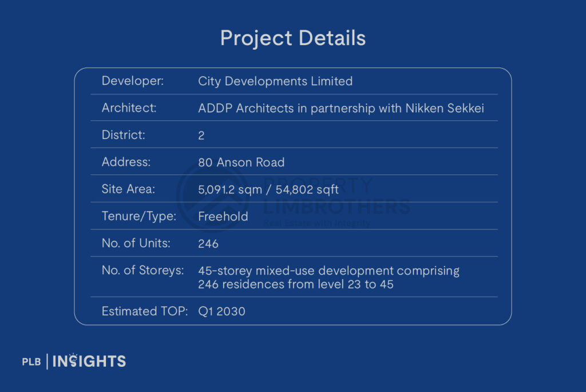The image size is (586, 392).
Task: Select the 246 units value
Action: pyautogui.click(x=208, y=244)
